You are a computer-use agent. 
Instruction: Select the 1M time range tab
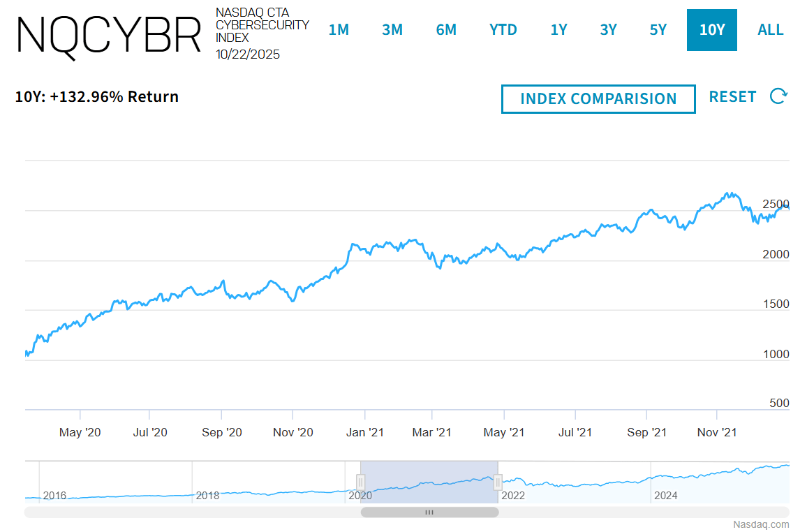(x=339, y=30)
